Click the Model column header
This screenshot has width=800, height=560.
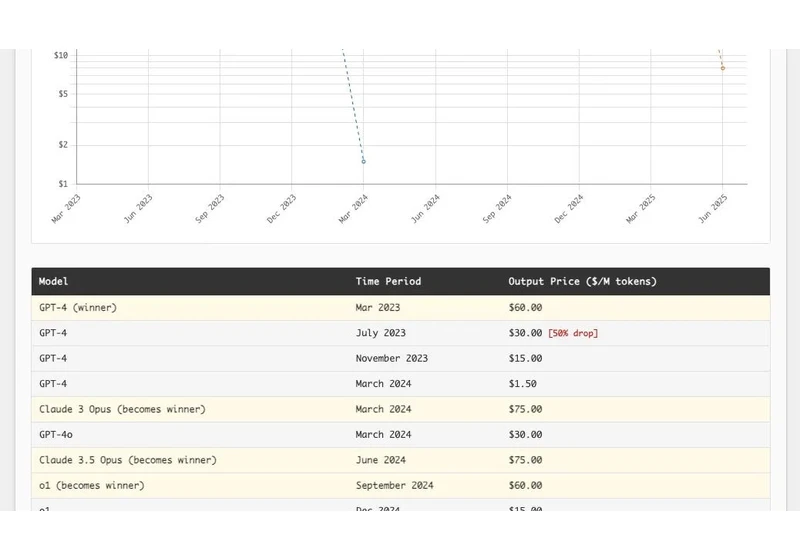[54, 282]
